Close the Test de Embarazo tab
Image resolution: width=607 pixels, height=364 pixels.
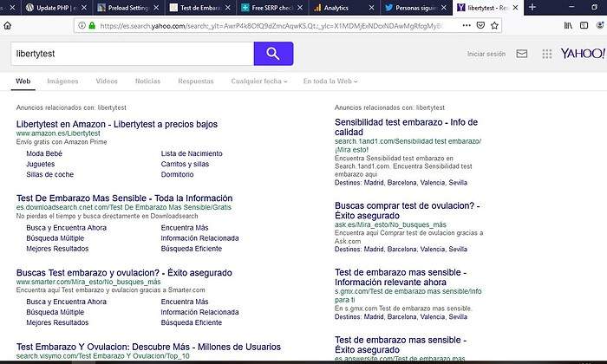(227, 7)
